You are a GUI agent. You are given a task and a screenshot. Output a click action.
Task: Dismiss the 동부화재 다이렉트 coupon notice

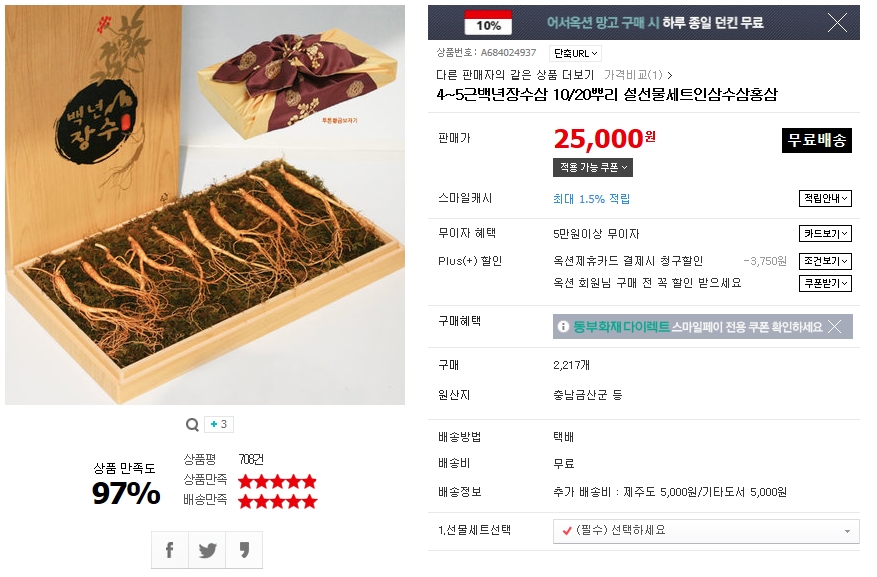point(835,327)
